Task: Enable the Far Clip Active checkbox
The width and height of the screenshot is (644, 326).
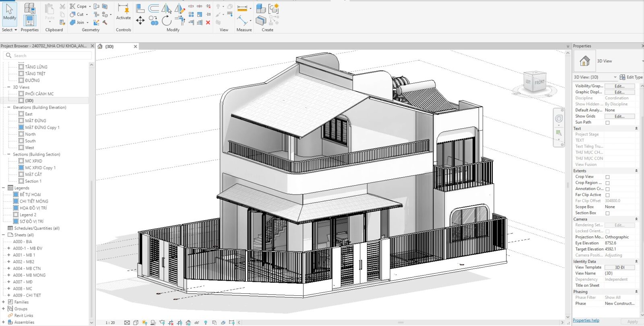Action: (x=607, y=195)
